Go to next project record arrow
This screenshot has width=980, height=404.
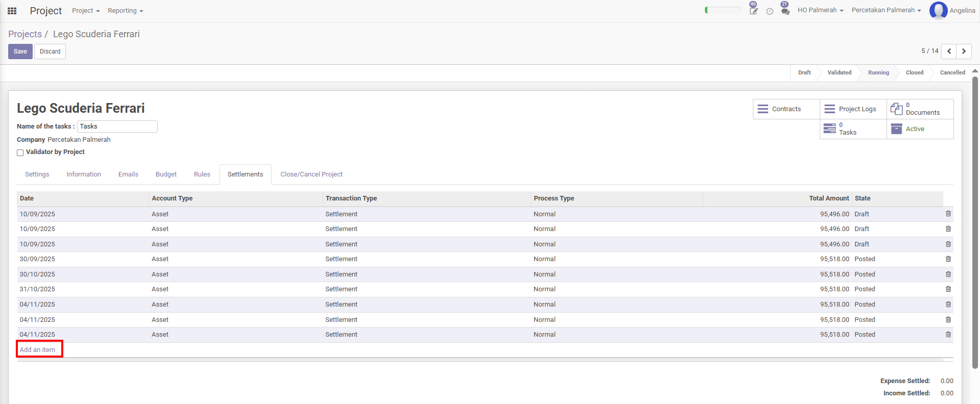[x=964, y=52]
